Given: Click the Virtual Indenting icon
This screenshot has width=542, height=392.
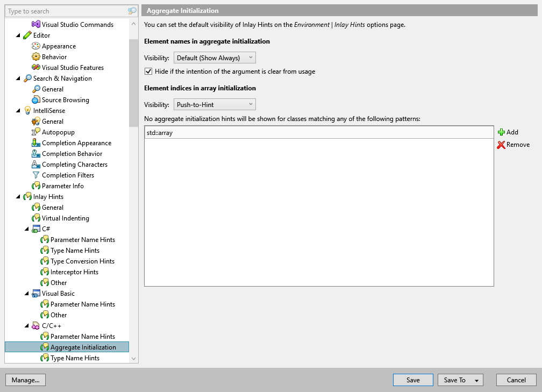Looking at the screenshot, I should (35, 218).
